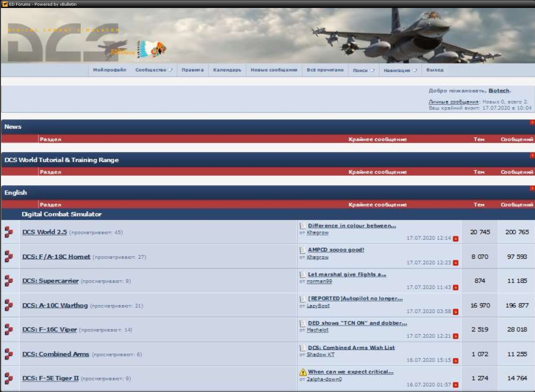The image size is (535, 392).
Task: Mark forums read with Всё прочитано
Action: (x=325, y=70)
